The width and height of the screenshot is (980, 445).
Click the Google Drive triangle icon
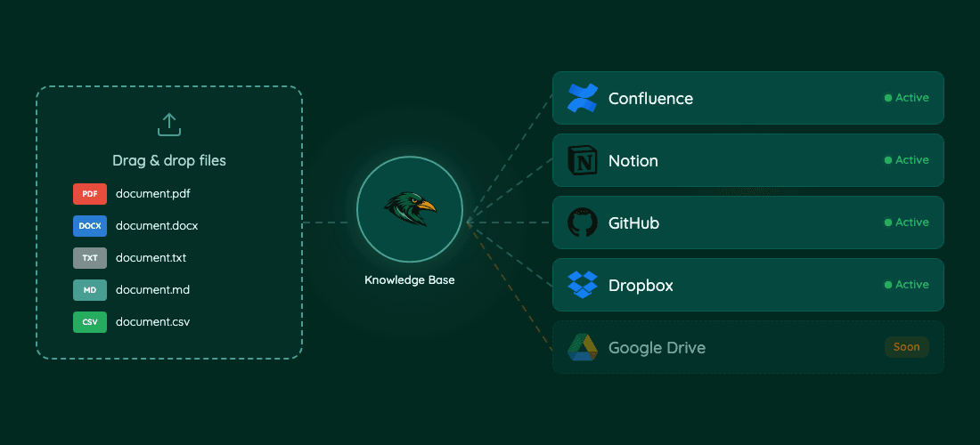[x=583, y=348]
